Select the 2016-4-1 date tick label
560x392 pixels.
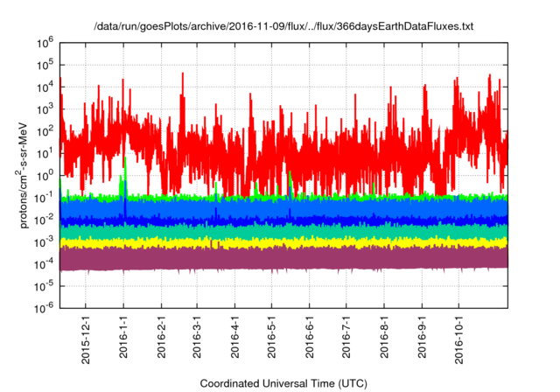234,337
